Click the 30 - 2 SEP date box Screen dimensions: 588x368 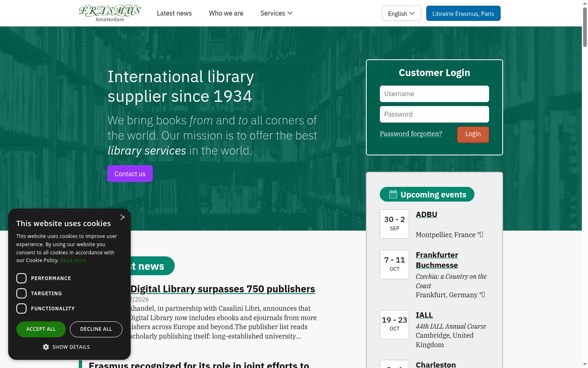[394, 224]
